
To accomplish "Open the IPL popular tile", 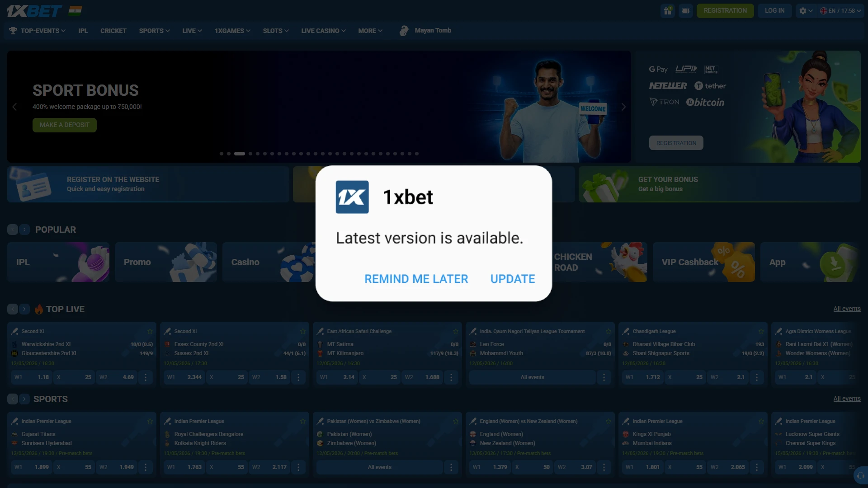I will pyautogui.click(x=58, y=262).
